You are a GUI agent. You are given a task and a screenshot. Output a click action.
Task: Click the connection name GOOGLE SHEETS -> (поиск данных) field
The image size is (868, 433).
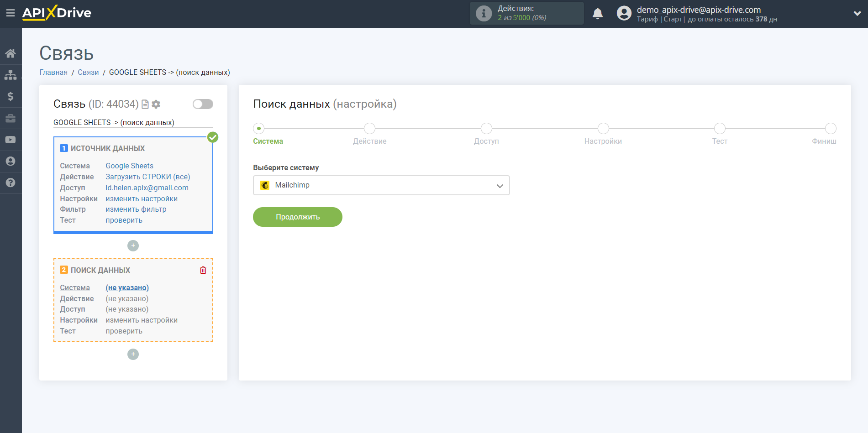click(133, 122)
